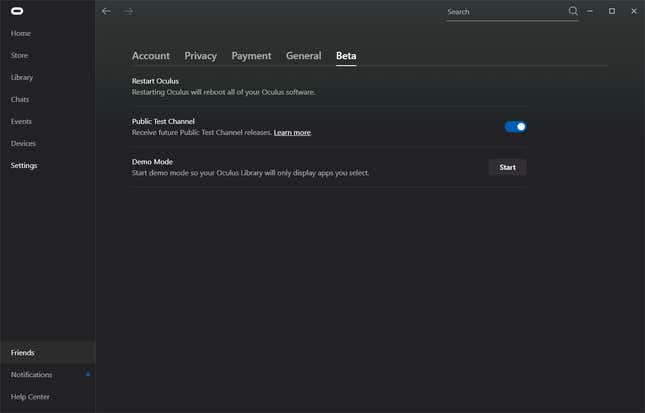Open the Payment tab

(x=251, y=56)
